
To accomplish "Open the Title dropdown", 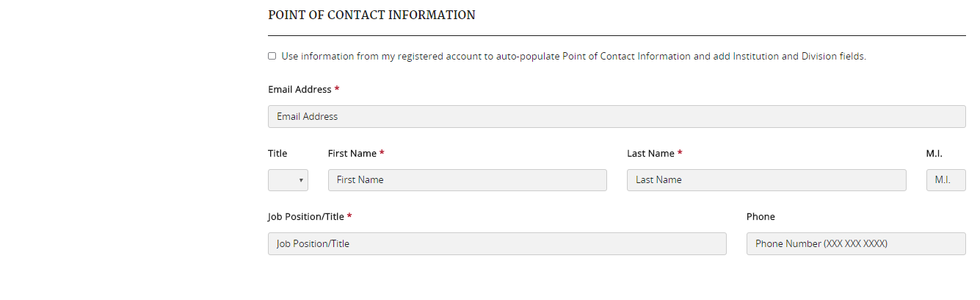I will tap(287, 180).
